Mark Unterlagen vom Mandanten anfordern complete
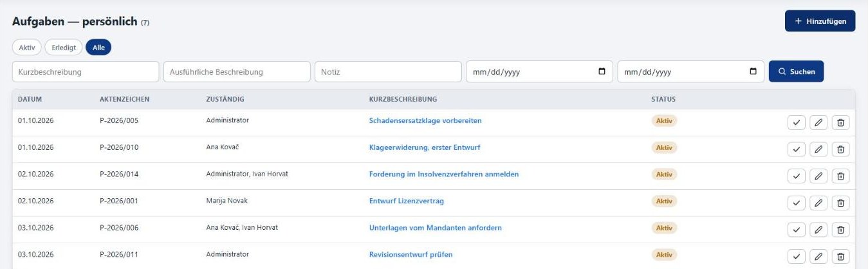868x269 pixels. click(797, 230)
